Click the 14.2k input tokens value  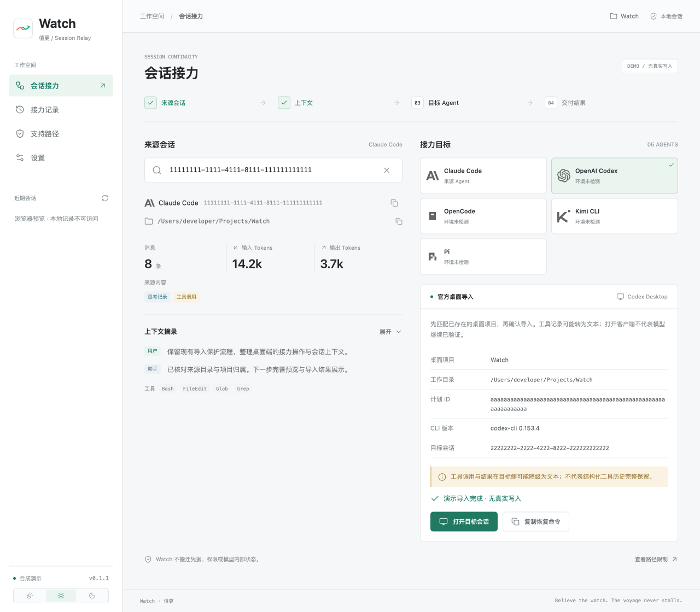tap(247, 264)
